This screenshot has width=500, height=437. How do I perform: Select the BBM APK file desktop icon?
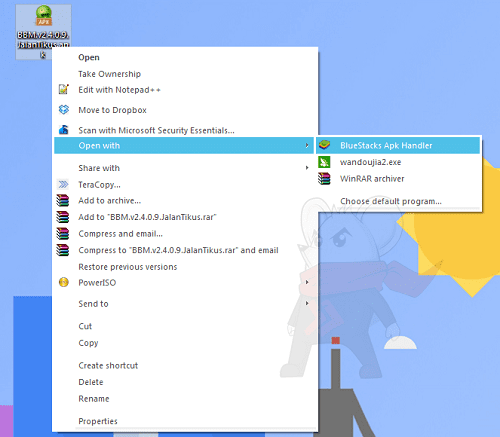[x=43, y=32]
